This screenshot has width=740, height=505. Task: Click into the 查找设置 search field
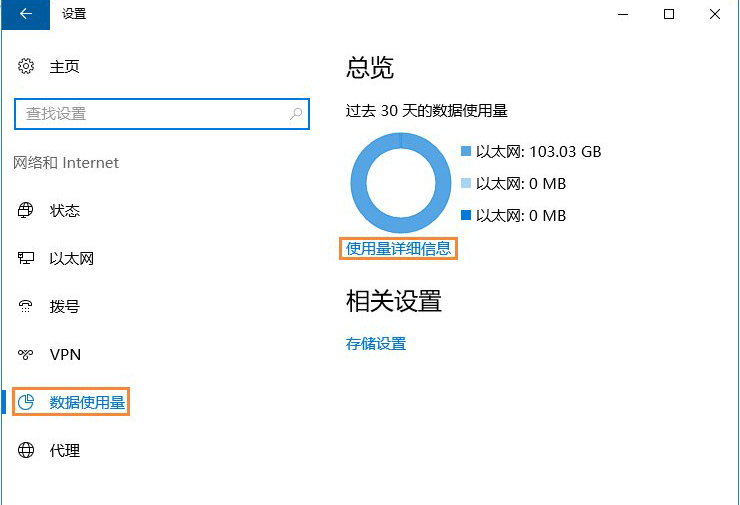click(162, 114)
